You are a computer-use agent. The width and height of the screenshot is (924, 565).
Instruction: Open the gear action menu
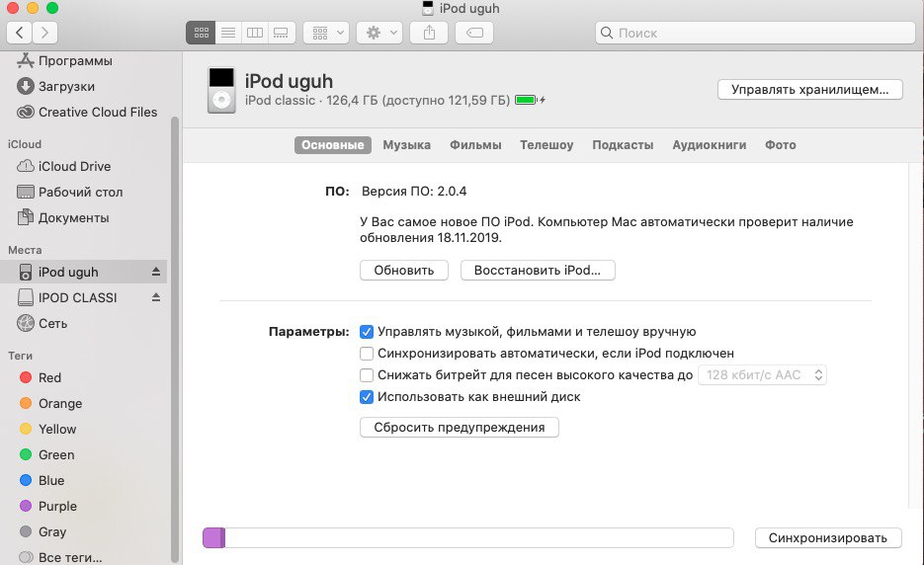pos(379,33)
